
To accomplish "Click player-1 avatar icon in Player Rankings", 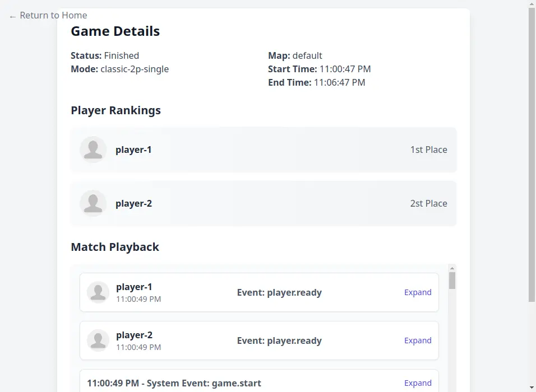I will (93, 150).
